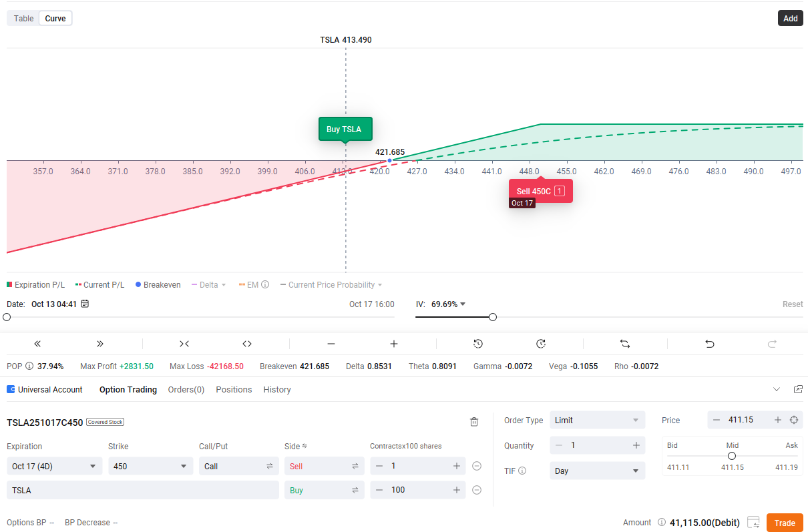Remove the TSLA stock leg with the minus circle

(477, 490)
